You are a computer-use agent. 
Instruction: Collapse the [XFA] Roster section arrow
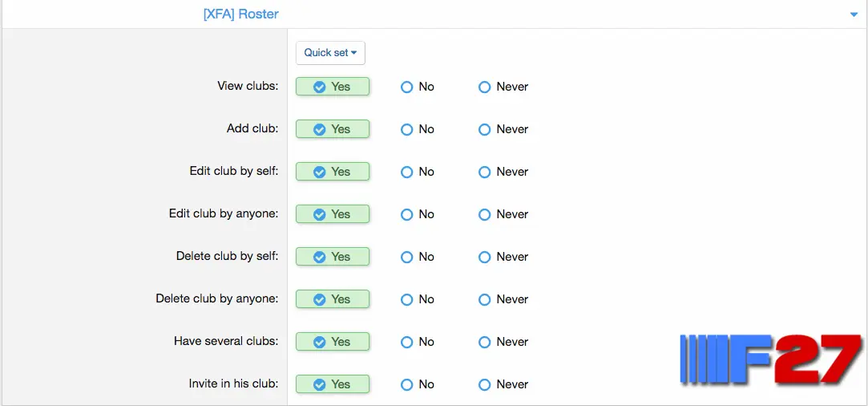tap(854, 15)
